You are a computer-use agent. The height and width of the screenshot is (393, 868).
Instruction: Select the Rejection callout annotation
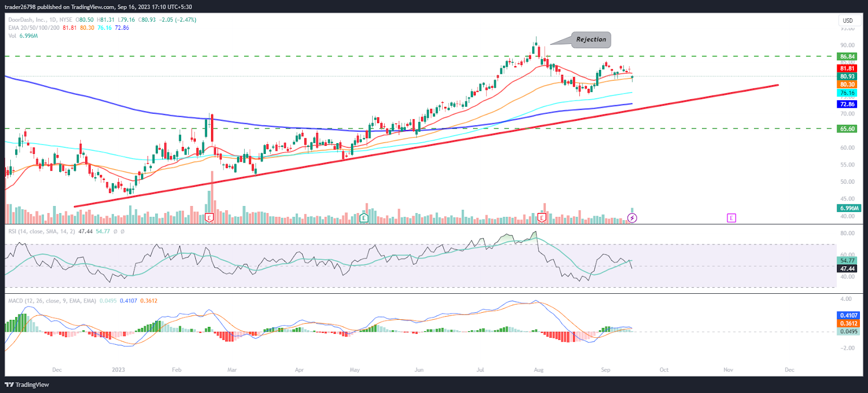tap(591, 40)
